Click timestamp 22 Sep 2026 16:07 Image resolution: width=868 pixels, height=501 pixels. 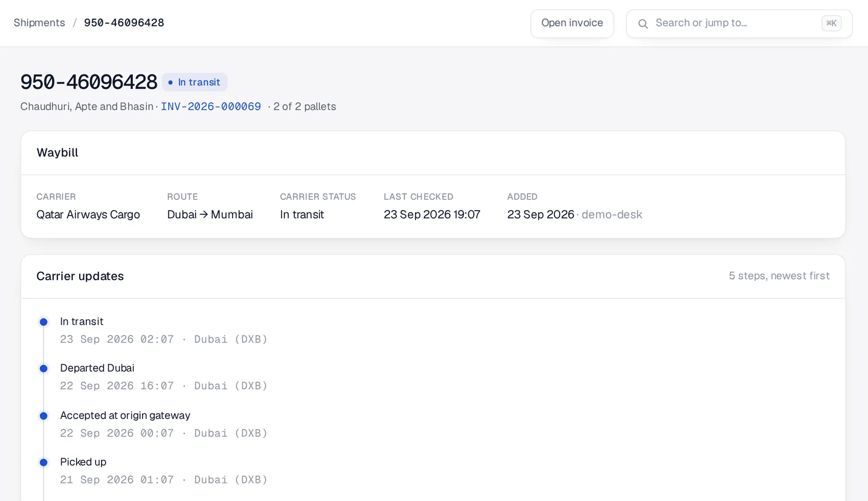(x=117, y=386)
